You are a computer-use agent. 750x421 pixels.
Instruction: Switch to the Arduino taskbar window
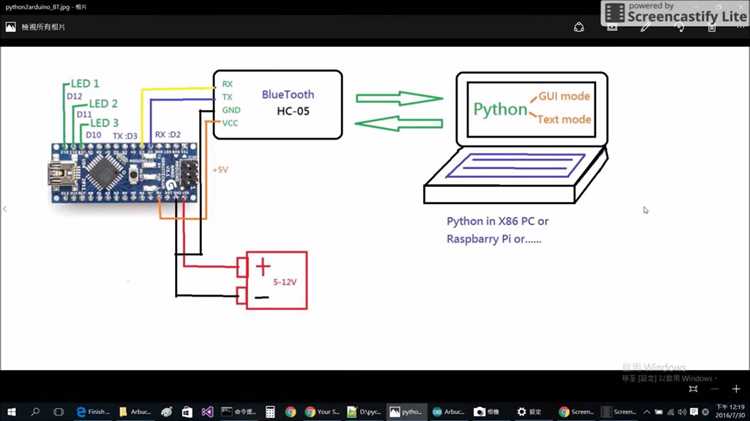tap(448, 412)
